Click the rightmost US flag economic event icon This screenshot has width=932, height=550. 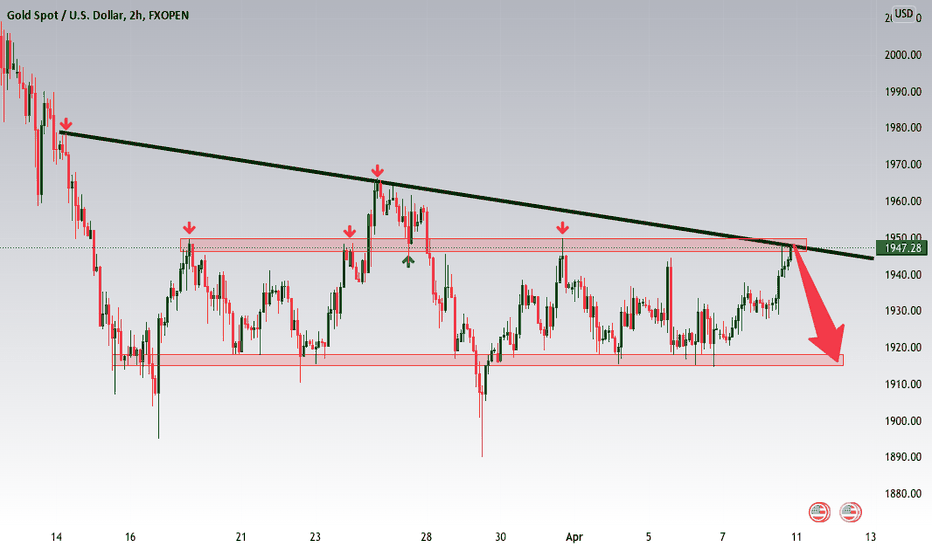point(851,512)
